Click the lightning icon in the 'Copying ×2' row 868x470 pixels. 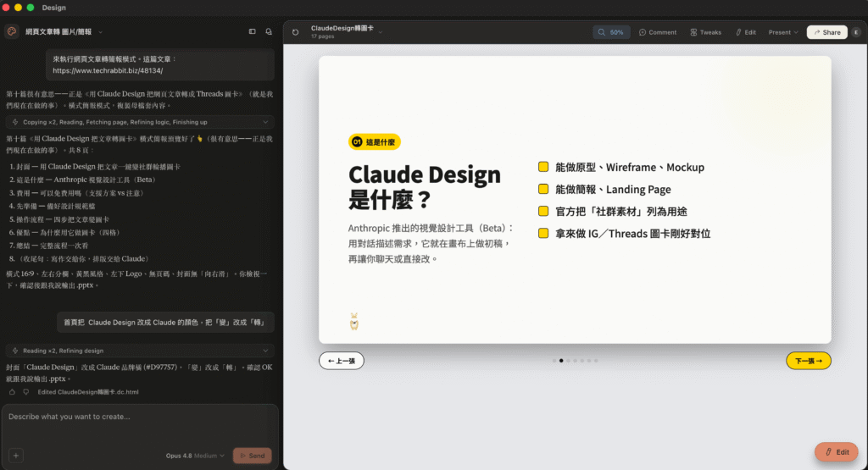(x=15, y=122)
